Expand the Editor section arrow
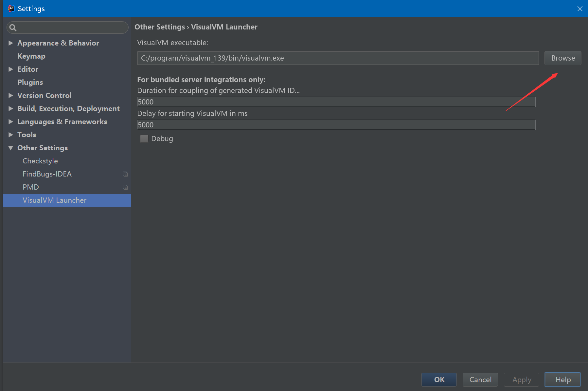This screenshot has height=391, width=588. (x=11, y=69)
